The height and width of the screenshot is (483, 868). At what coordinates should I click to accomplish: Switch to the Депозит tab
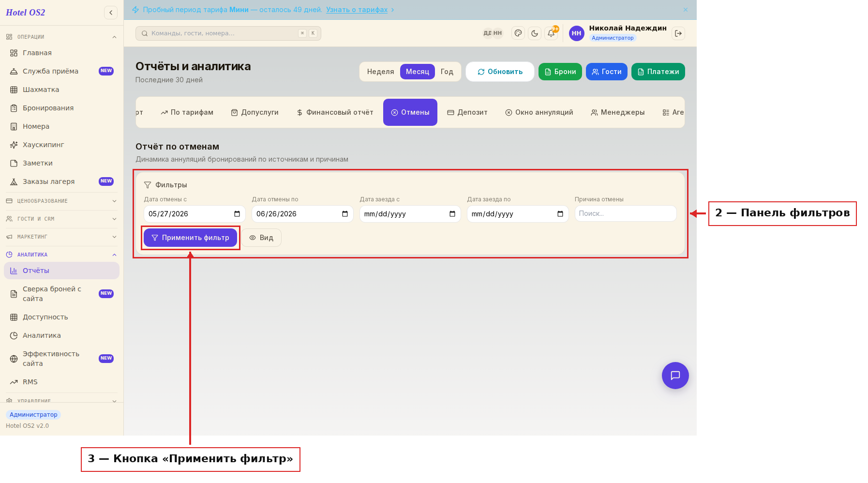[x=467, y=112]
